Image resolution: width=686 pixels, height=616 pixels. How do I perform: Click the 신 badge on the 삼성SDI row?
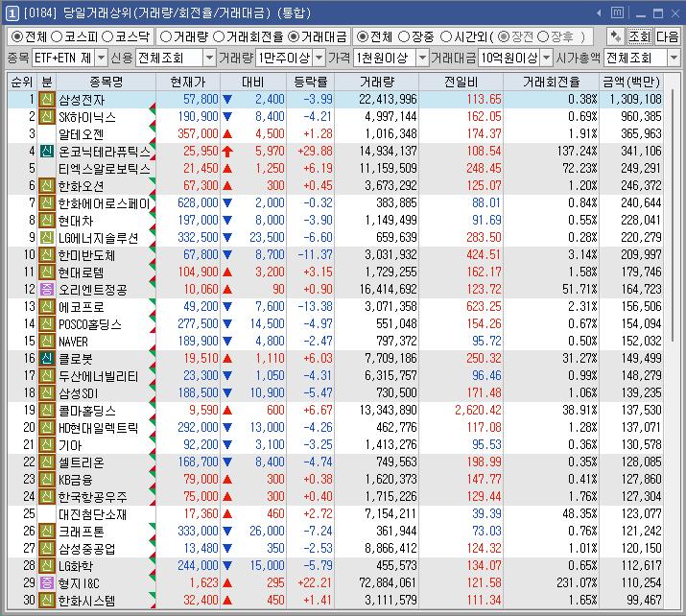[x=47, y=392]
